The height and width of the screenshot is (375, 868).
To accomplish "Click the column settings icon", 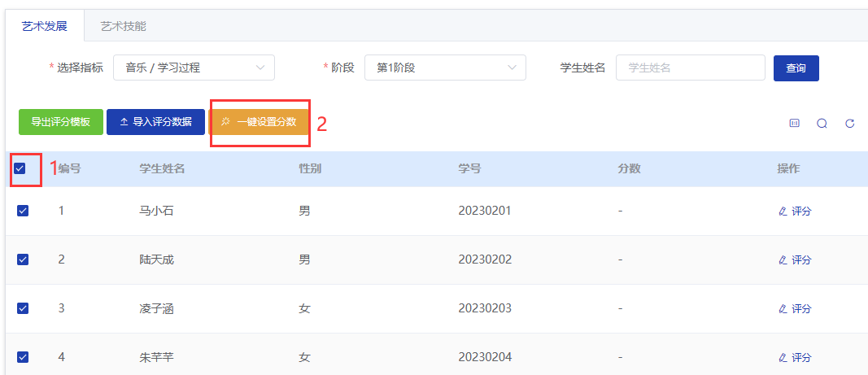I will [794, 124].
